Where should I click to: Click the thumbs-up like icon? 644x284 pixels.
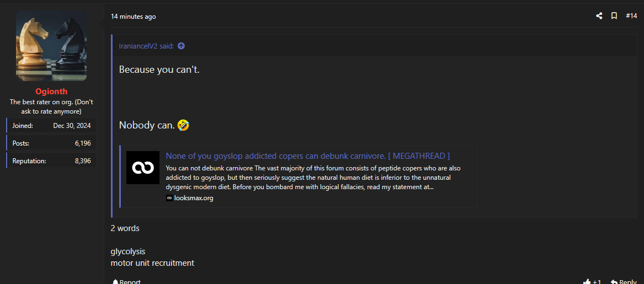point(587,281)
